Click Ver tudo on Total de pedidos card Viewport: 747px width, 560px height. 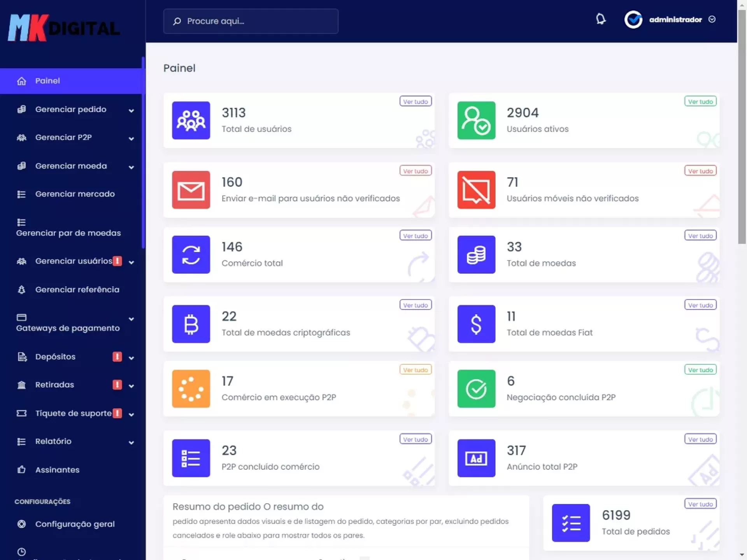pos(700,504)
